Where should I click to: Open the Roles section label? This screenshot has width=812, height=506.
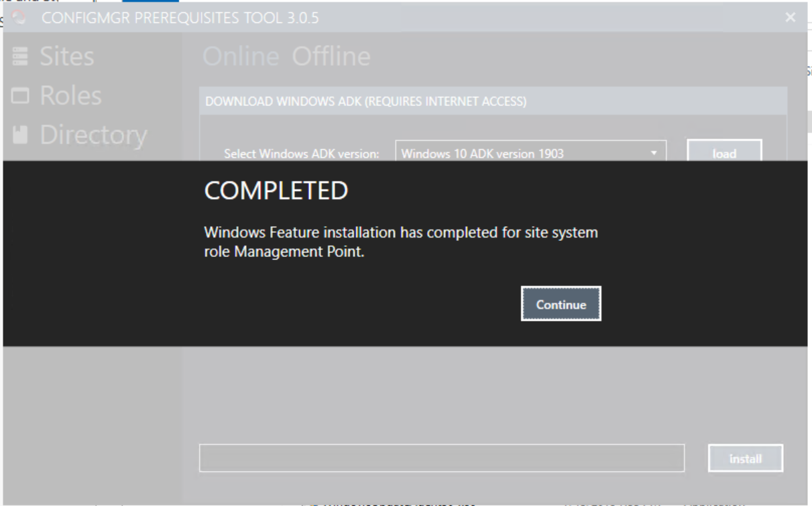70,95
